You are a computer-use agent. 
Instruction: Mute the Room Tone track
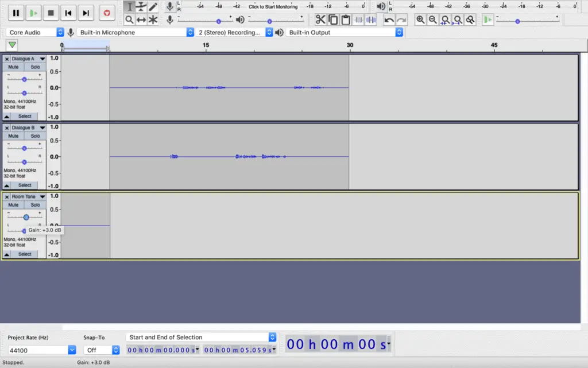coord(13,205)
